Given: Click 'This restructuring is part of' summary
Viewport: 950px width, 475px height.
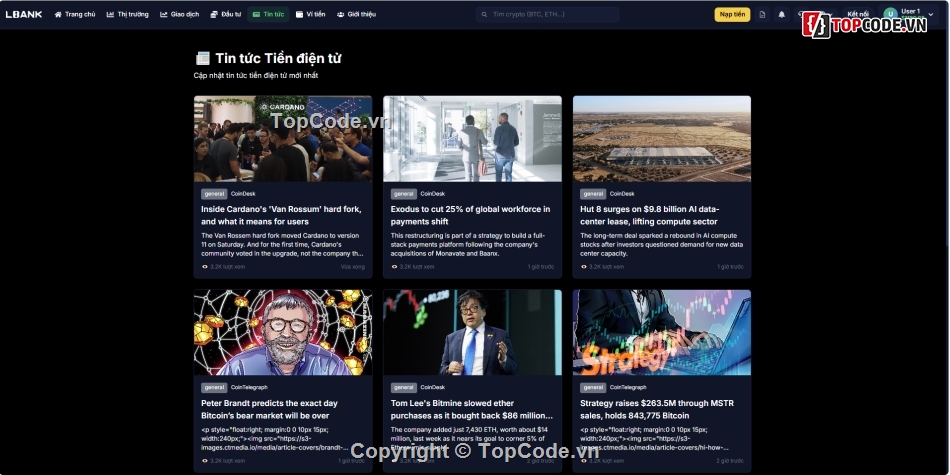Looking at the screenshot, I should [468, 245].
